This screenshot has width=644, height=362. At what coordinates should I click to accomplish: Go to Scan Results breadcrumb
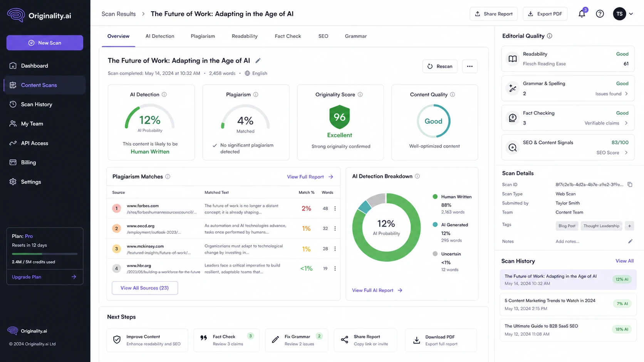click(x=119, y=14)
